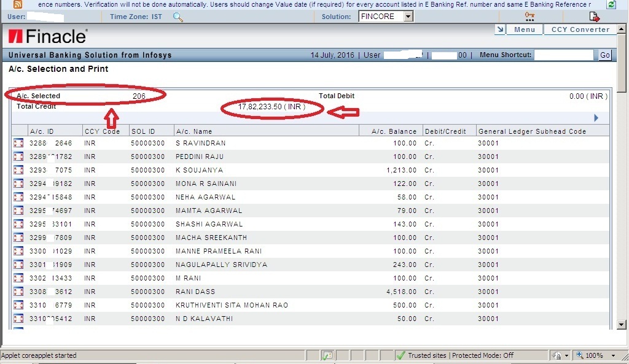Expand the next page blue arrow
Image resolution: width=629 pixels, height=364 pixels.
pos(596,117)
